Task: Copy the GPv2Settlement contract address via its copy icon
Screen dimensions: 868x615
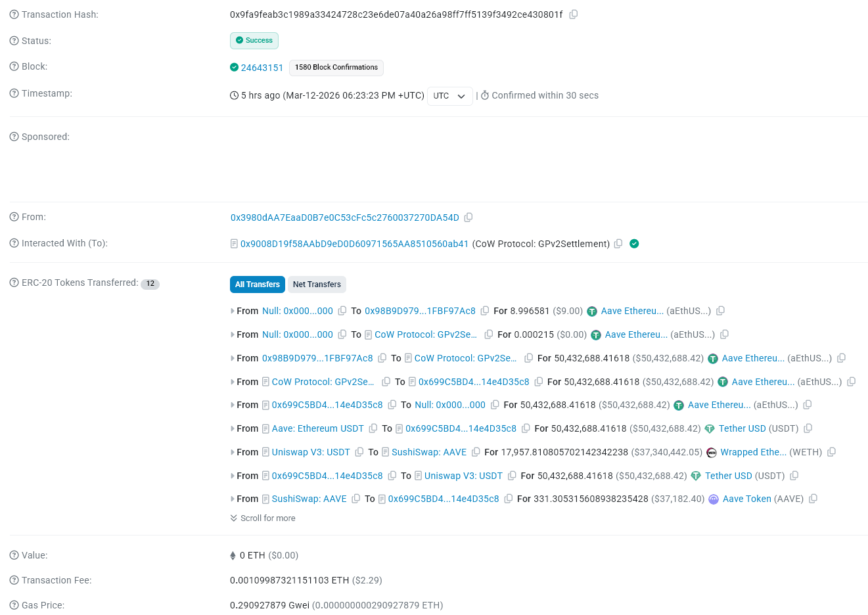Action: click(618, 243)
